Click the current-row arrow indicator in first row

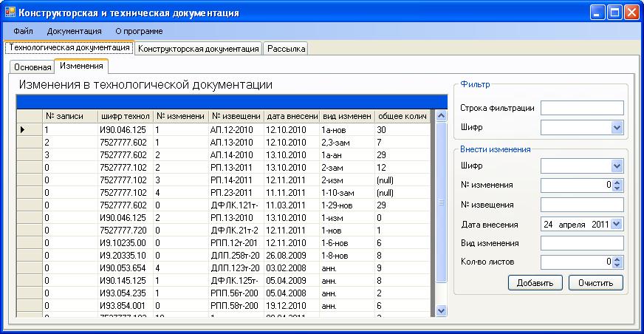click(23, 130)
